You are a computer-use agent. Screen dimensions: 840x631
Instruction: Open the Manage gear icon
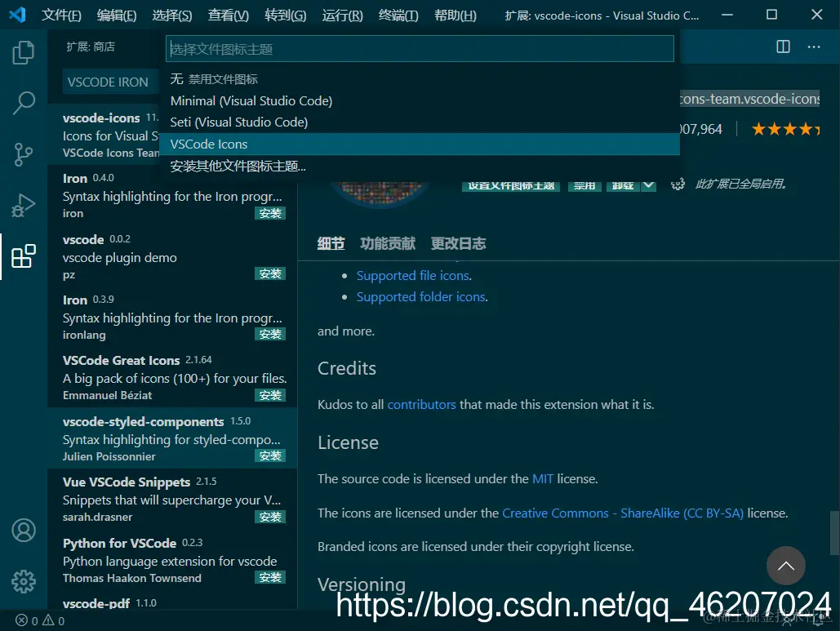(x=24, y=581)
